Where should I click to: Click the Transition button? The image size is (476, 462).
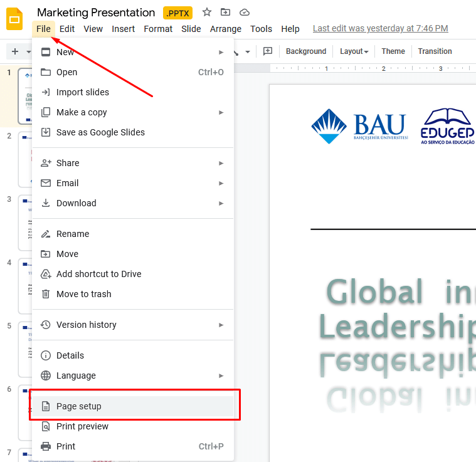point(435,51)
